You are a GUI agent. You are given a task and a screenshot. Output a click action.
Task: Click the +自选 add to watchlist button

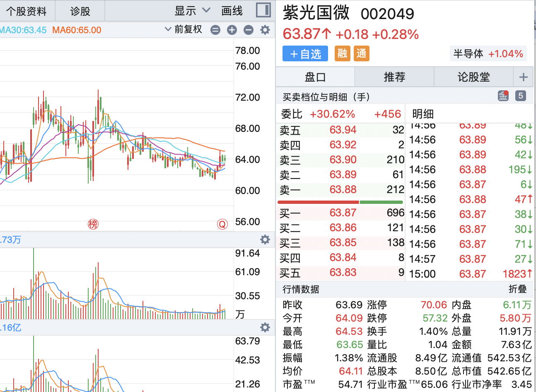coord(305,53)
